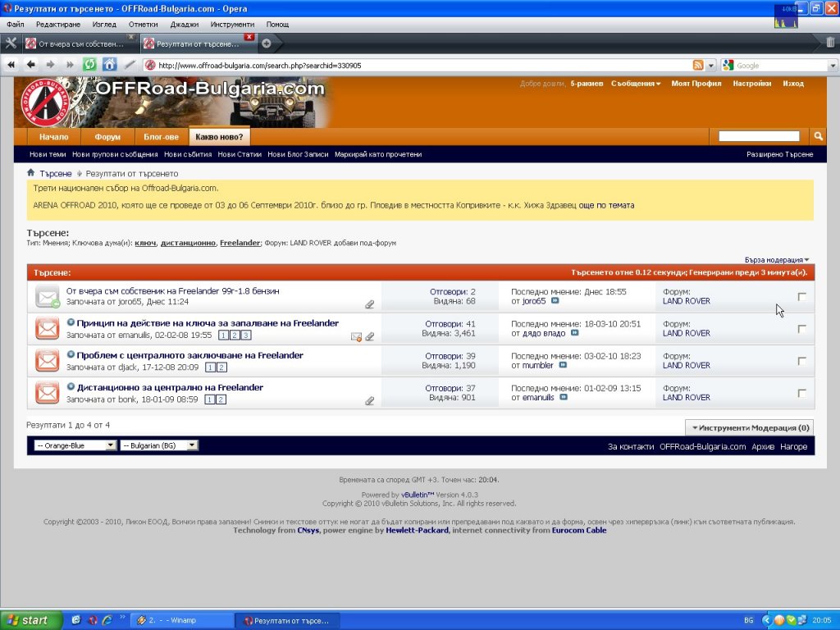840x630 pixels.
Task: Click thread status icon for joro65 thread
Action: 47,296
